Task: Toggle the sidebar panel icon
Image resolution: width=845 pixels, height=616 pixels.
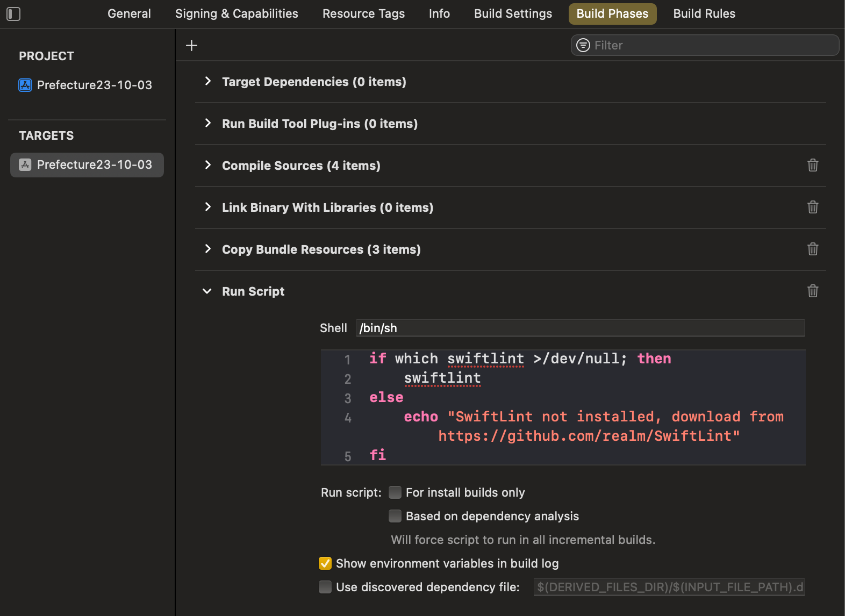Action: tap(13, 14)
